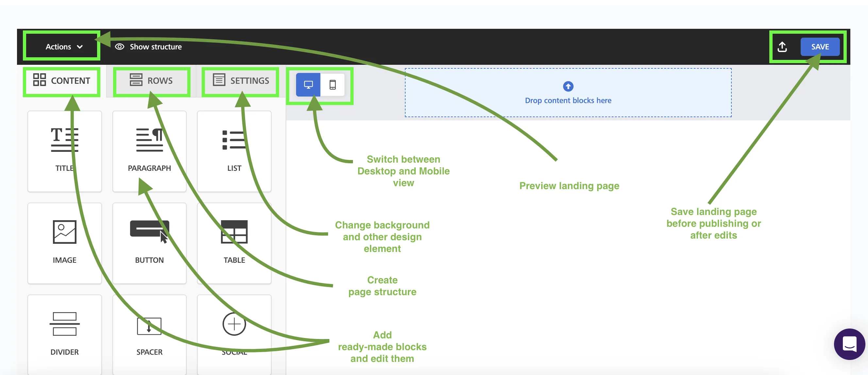Pick the List content block
This screenshot has width=868, height=375.
tap(234, 151)
